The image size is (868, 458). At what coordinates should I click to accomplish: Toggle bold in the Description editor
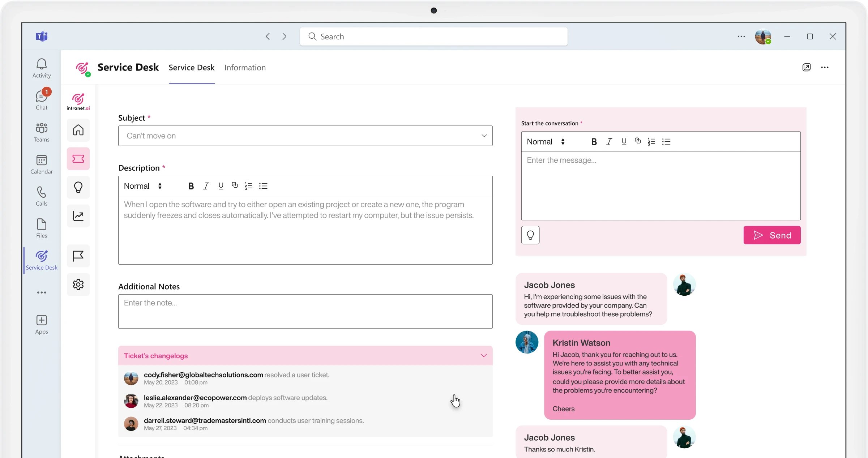pyautogui.click(x=191, y=186)
